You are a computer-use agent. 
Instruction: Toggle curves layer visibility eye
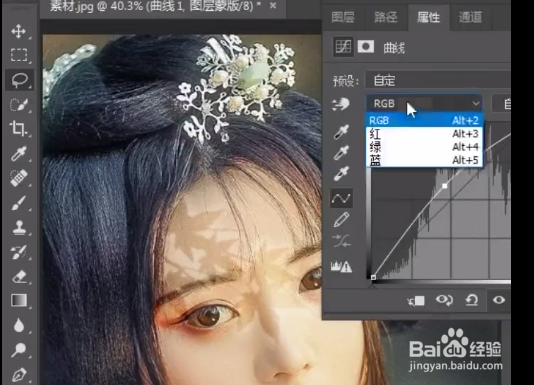(499, 300)
